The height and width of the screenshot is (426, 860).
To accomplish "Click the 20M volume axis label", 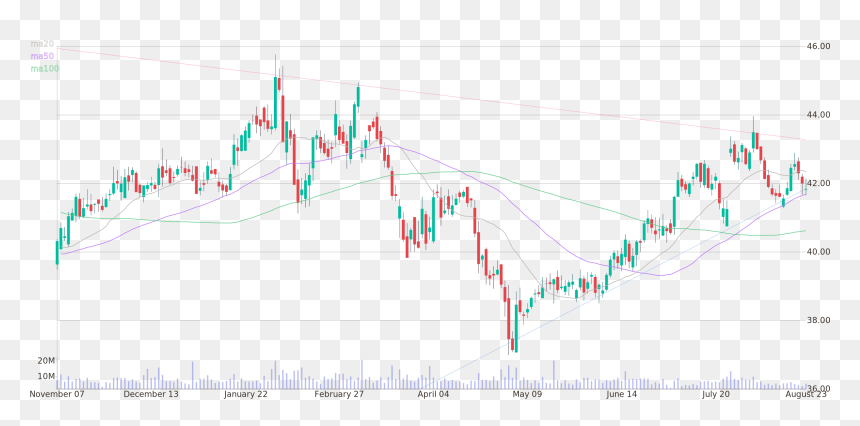I will click(46, 361).
